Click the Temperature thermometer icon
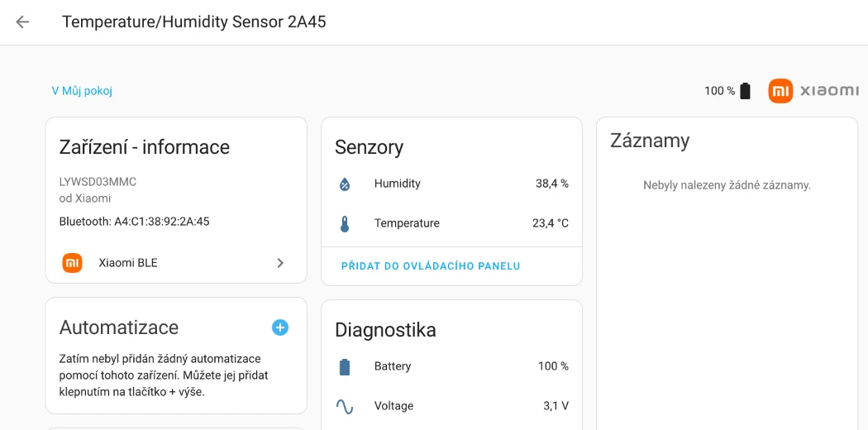Image resolution: width=868 pixels, height=430 pixels. [345, 224]
